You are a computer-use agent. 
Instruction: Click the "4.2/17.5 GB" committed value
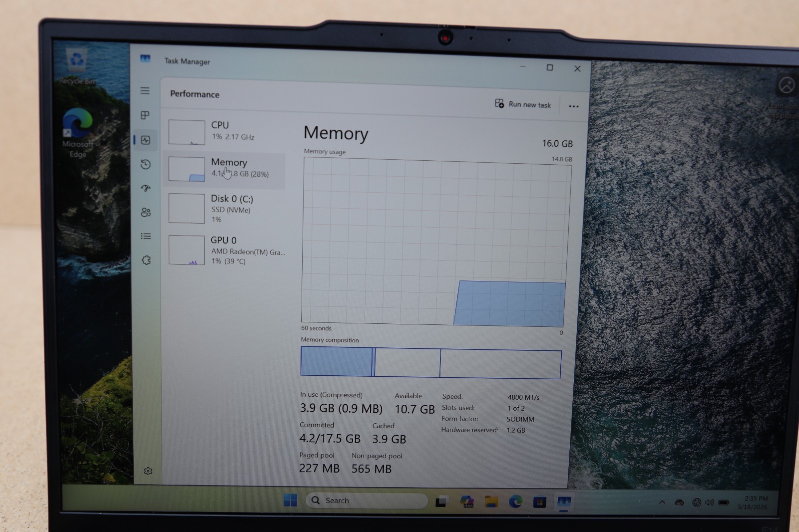pos(330,439)
